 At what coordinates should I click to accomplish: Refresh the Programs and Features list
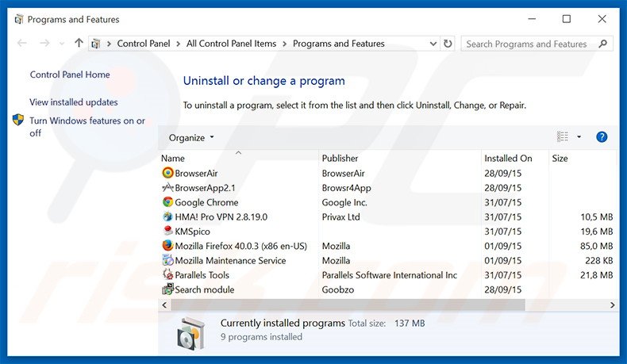point(448,43)
